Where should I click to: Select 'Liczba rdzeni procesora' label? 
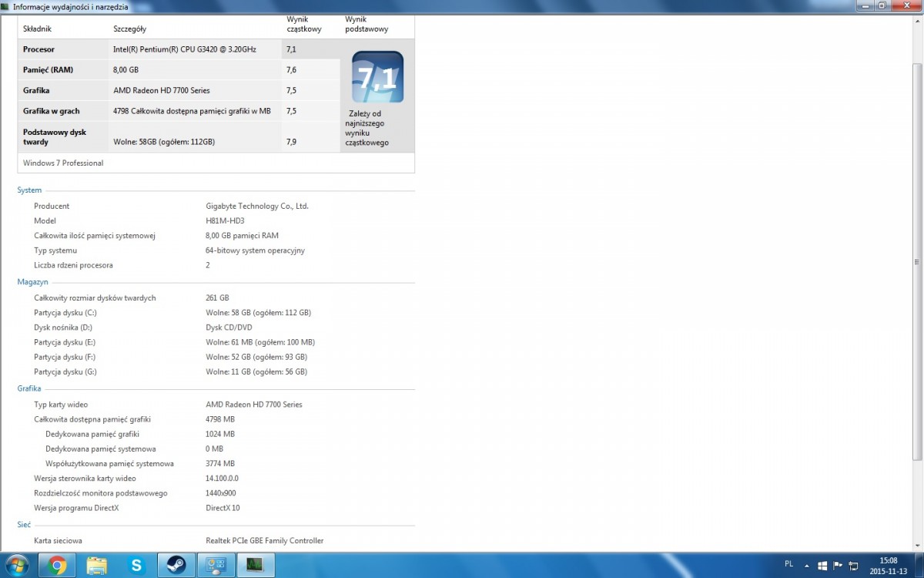73,265
